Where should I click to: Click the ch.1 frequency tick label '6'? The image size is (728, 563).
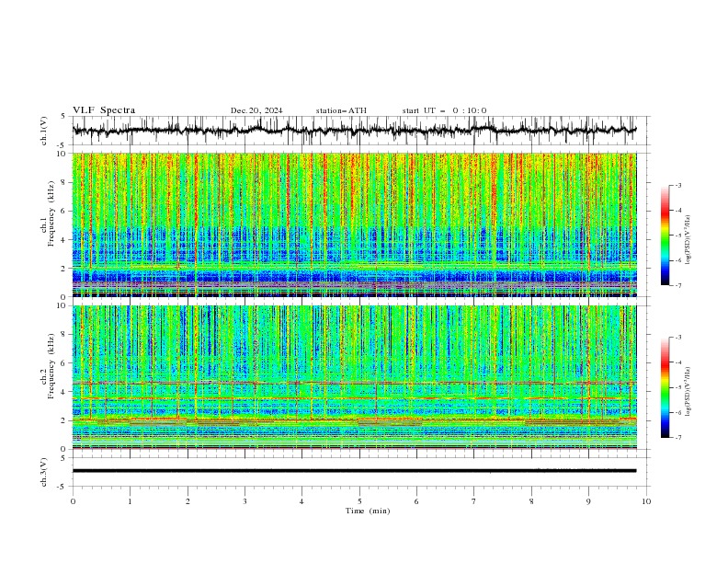click(x=63, y=211)
